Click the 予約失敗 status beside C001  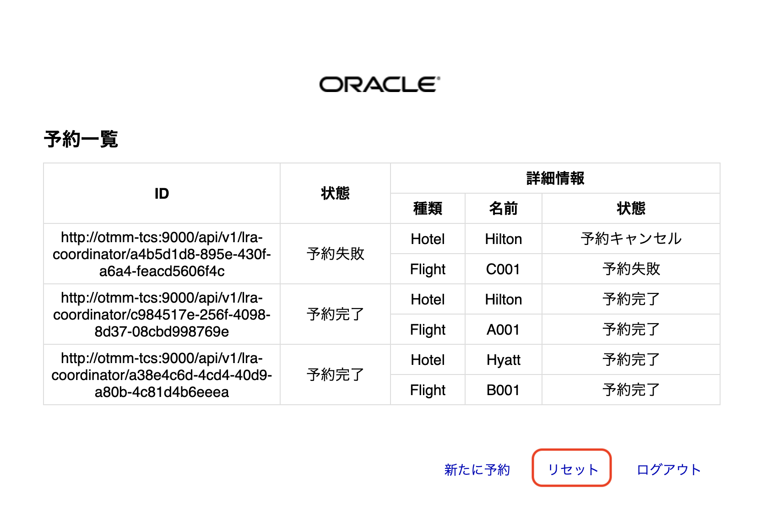(631, 269)
